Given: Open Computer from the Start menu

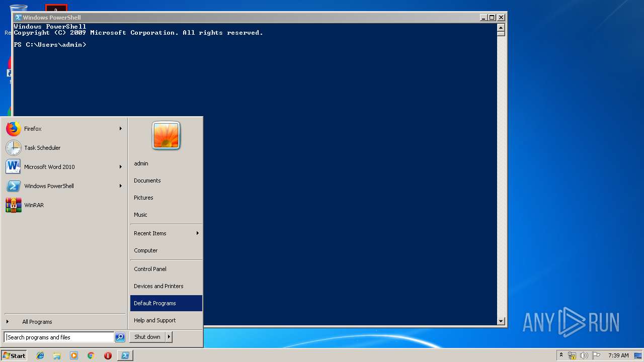Looking at the screenshot, I should (166, 250).
